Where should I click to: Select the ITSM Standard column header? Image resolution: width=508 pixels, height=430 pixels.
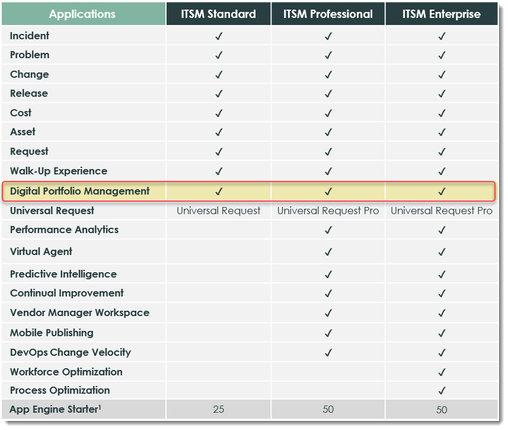tap(218, 14)
